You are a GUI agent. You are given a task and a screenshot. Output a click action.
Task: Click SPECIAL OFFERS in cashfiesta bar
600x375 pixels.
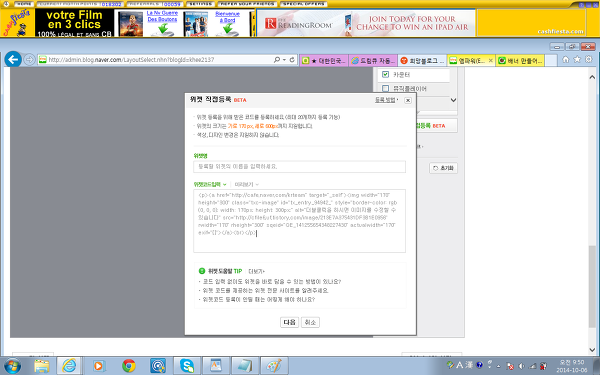[x=303, y=4]
